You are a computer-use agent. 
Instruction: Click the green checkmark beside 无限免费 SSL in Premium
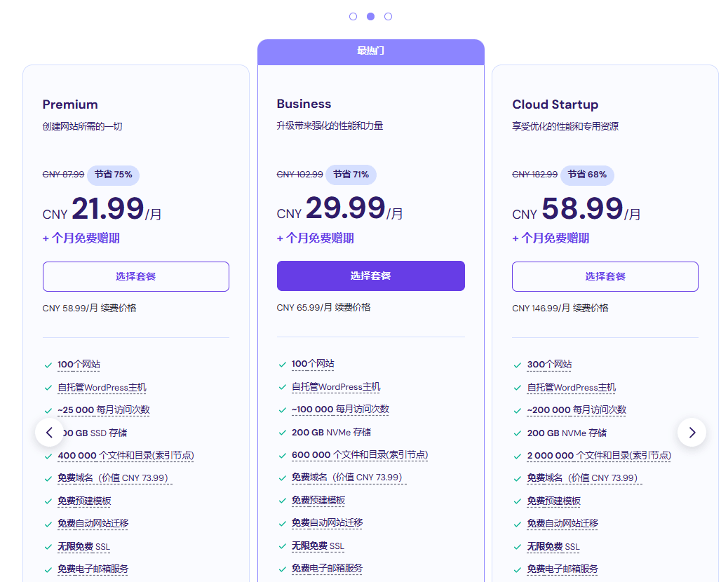coord(48,547)
